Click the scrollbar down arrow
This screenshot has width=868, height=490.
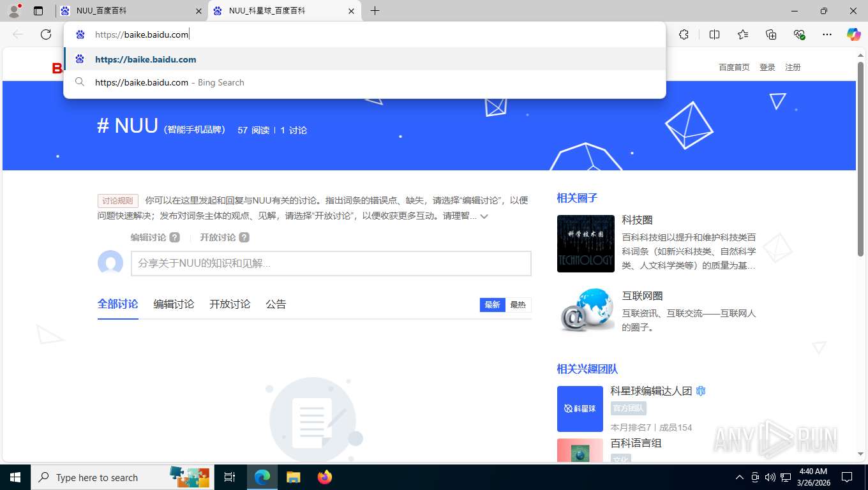861,454
